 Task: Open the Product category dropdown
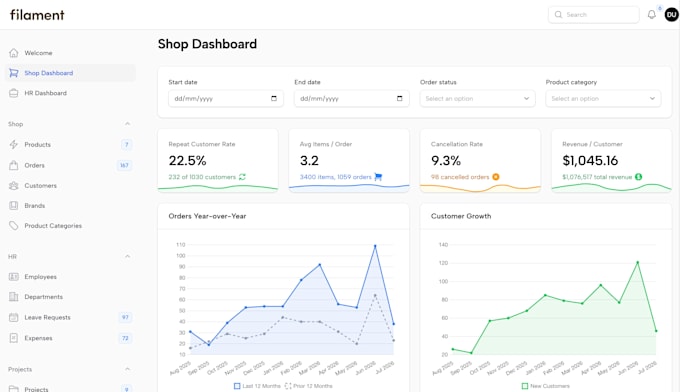(603, 98)
